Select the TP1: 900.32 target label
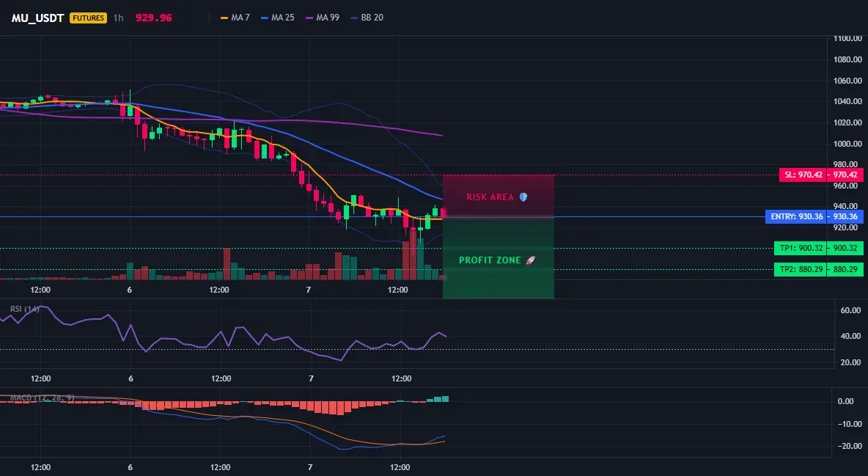Viewport: 868px width, 476px height. click(x=801, y=248)
